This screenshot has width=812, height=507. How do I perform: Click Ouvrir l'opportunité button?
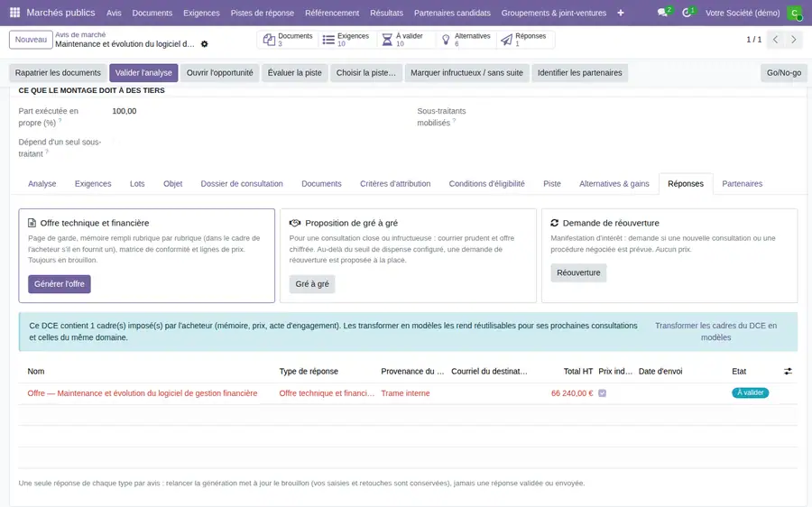pos(219,73)
